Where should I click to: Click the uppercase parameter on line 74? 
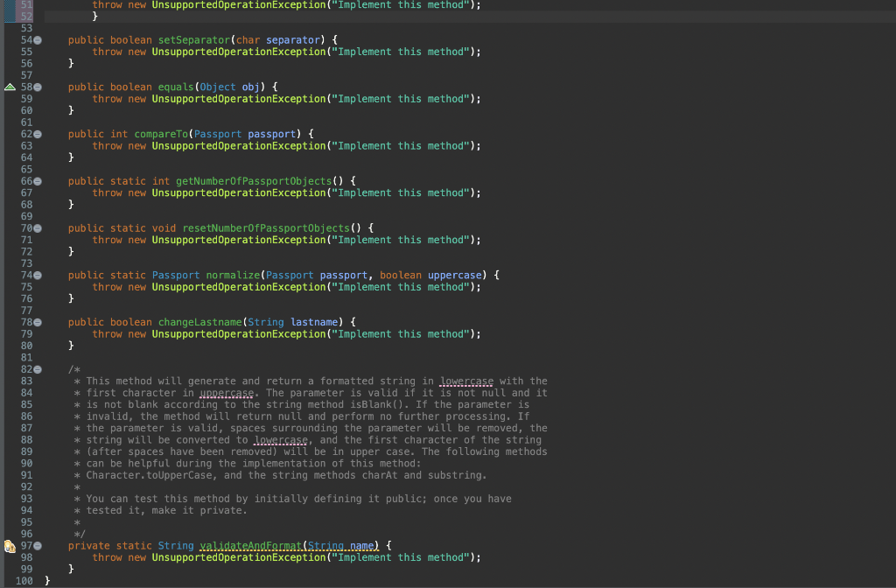(453, 275)
